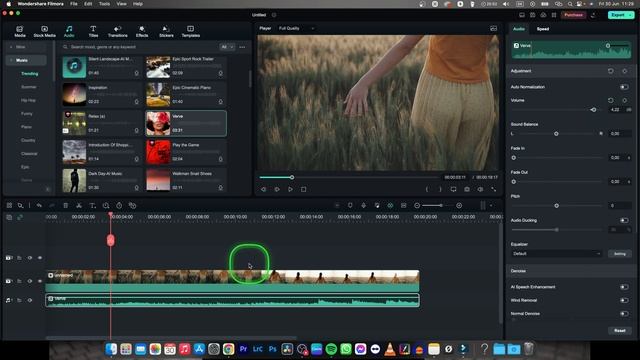Open the Stock Media panel

[x=44, y=31]
